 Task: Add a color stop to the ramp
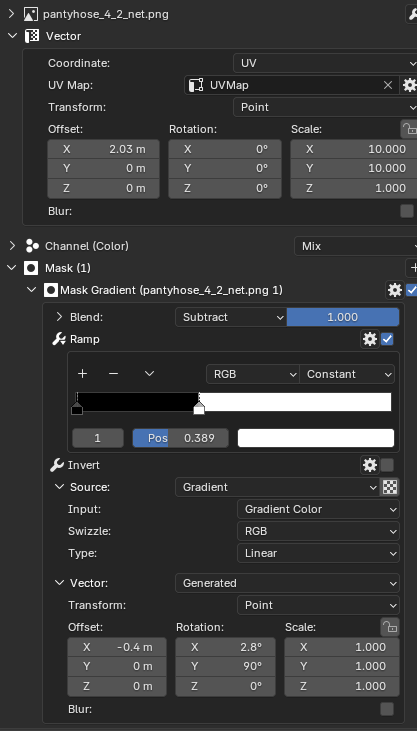(83, 374)
